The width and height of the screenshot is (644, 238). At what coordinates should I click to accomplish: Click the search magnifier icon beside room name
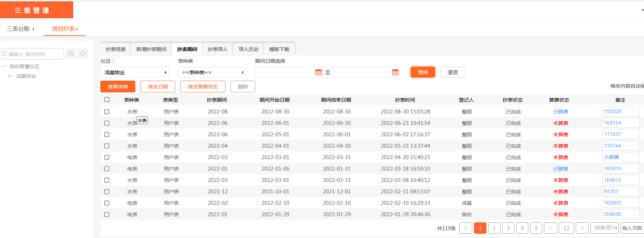click(x=71, y=54)
